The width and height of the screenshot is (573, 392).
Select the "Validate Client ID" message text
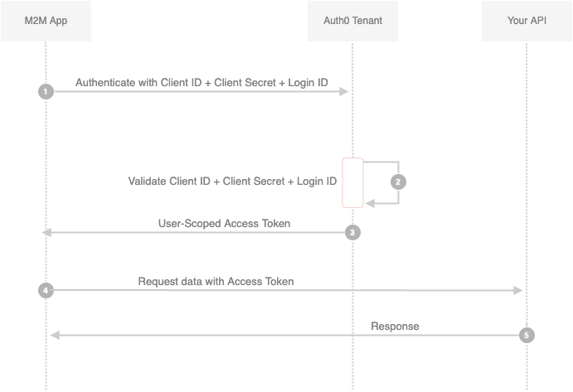[x=233, y=181]
